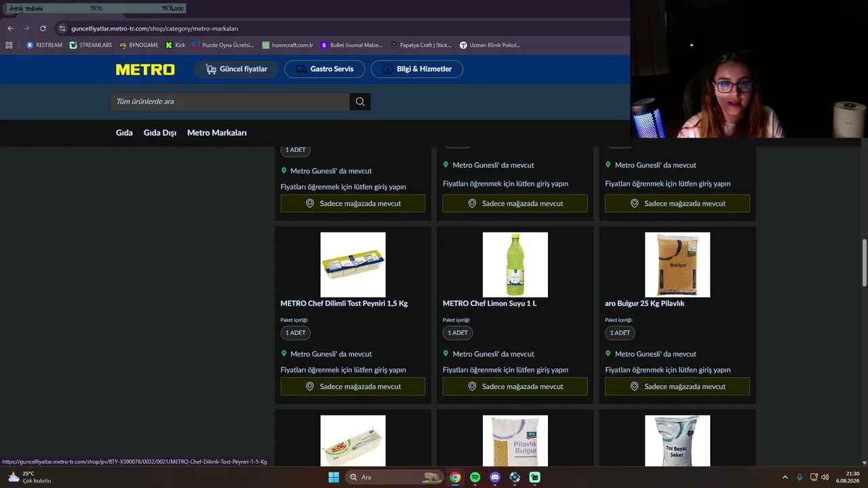Open the Toz Beyaz Şeker bag image

click(x=677, y=441)
